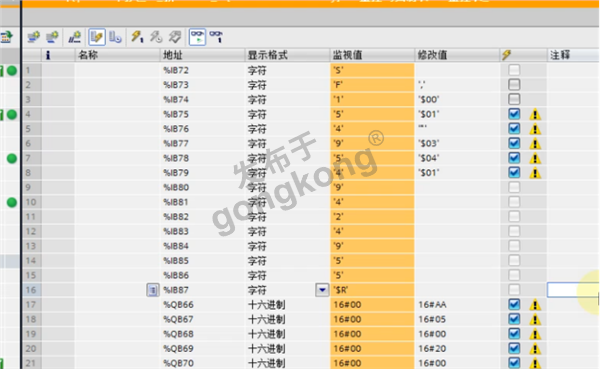The height and width of the screenshot is (369, 600).
Task: Uncheck modify checkbox for %IB77
Action: [514, 143]
